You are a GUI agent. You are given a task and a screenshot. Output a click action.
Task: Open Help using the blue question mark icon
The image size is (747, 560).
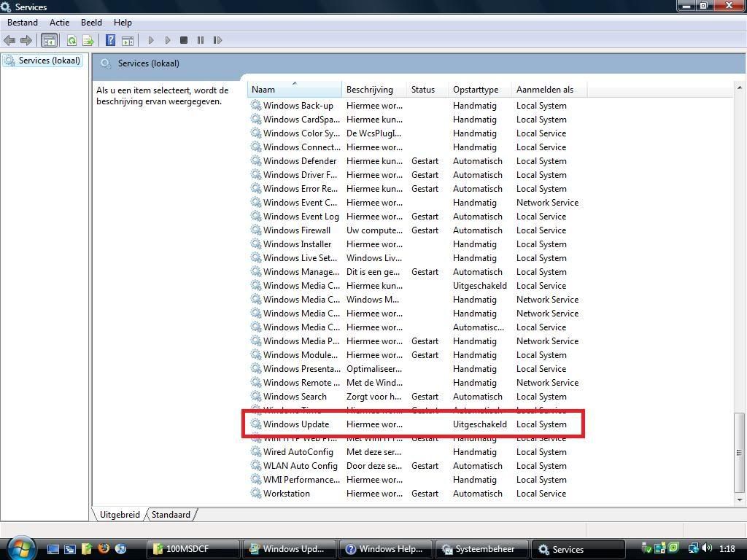pyautogui.click(x=111, y=41)
